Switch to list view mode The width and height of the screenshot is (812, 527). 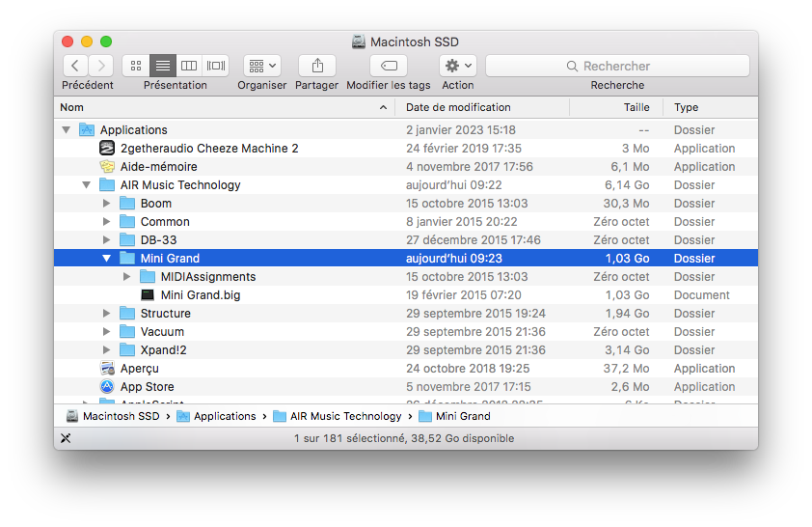click(x=162, y=66)
